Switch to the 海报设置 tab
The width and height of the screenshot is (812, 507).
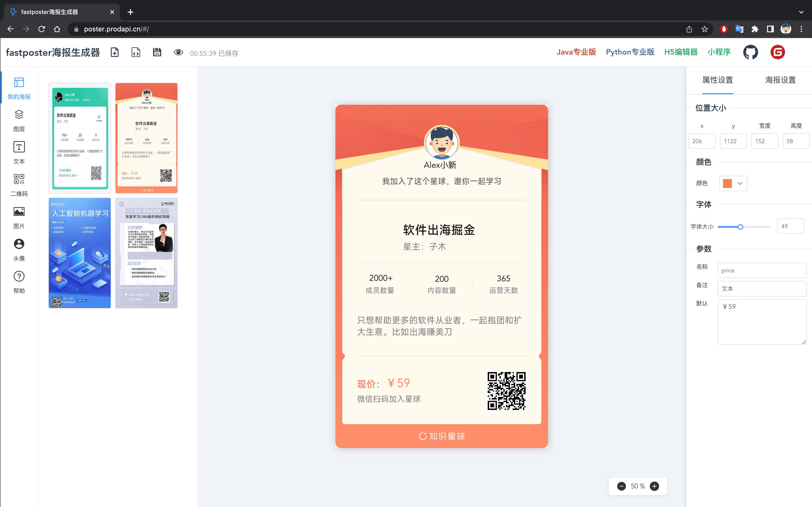point(780,80)
